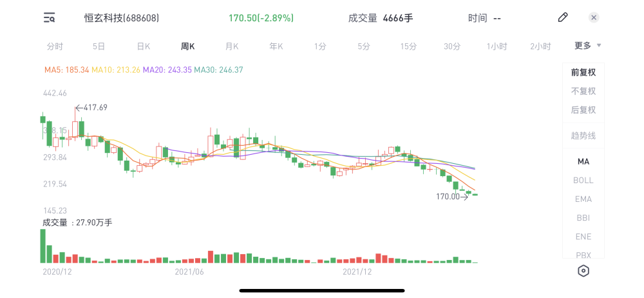Tap the MA10: 213.26 legend
The height and width of the screenshot is (298, 644).
tap(116, 70)
